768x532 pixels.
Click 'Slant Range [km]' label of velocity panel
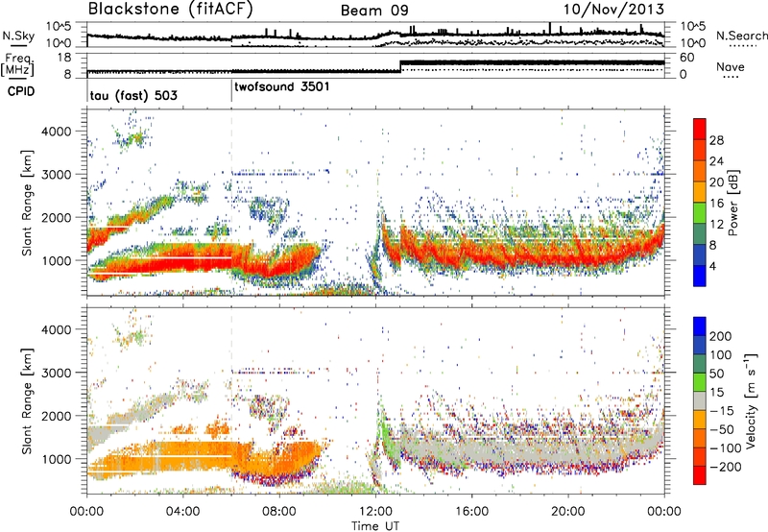pyautogui.click(x=27, y=400)
